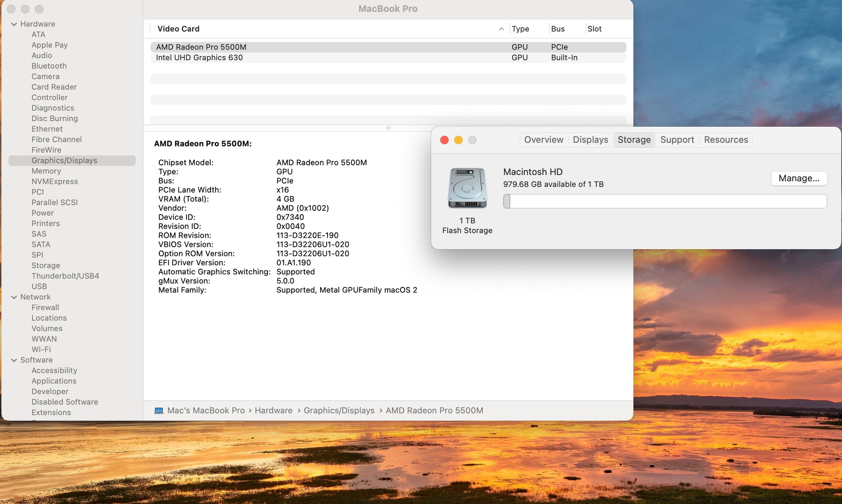Switch to the Overview tab
Viewport: 842px width, 504px height.
click(x=543, y=140)
